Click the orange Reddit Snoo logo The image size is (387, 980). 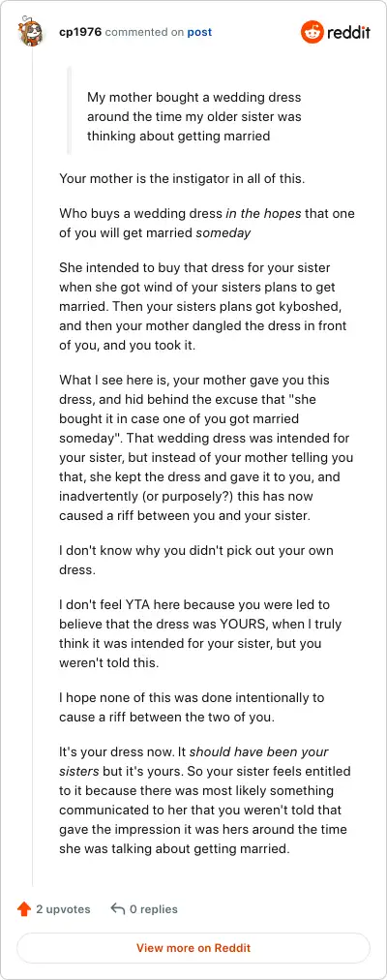click(x=312, y=32)
